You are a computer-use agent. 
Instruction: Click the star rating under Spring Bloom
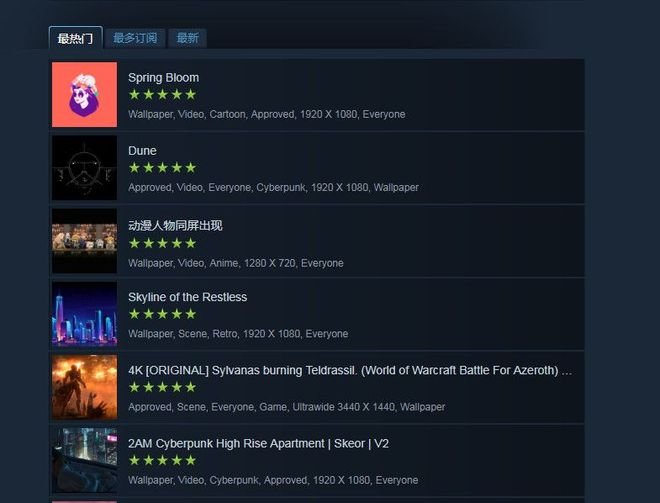(x=162, y=95)
